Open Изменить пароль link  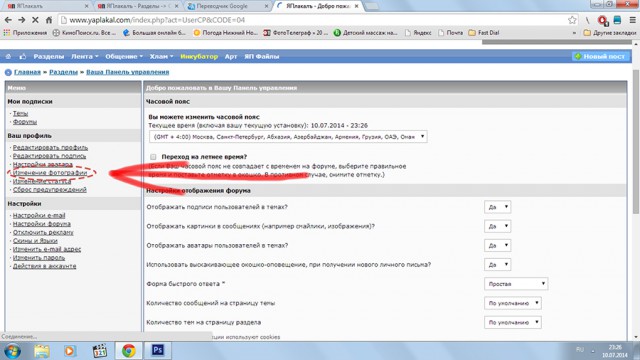[39, 258]
